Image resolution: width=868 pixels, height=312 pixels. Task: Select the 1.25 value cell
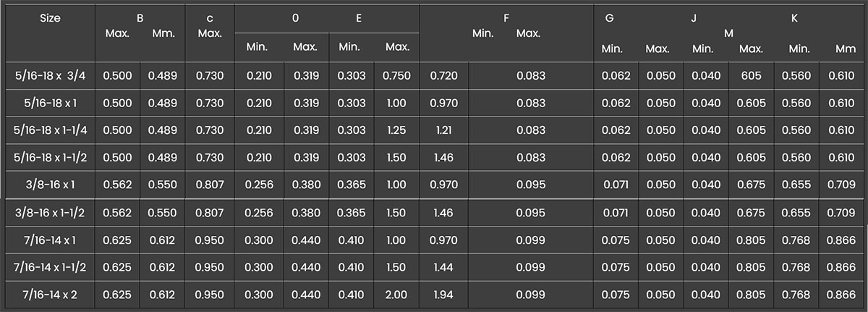(x=397, y=130)
